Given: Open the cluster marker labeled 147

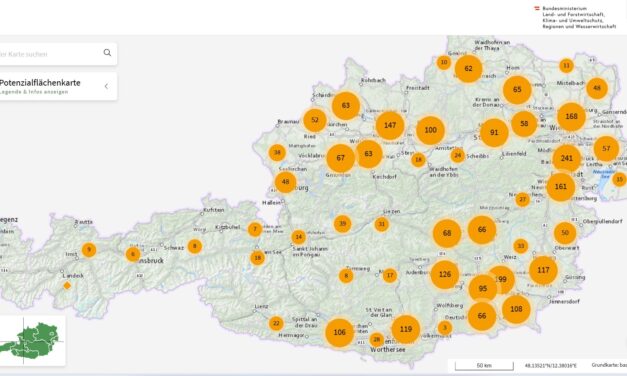Looking at the screenshot, I should 390,125.
